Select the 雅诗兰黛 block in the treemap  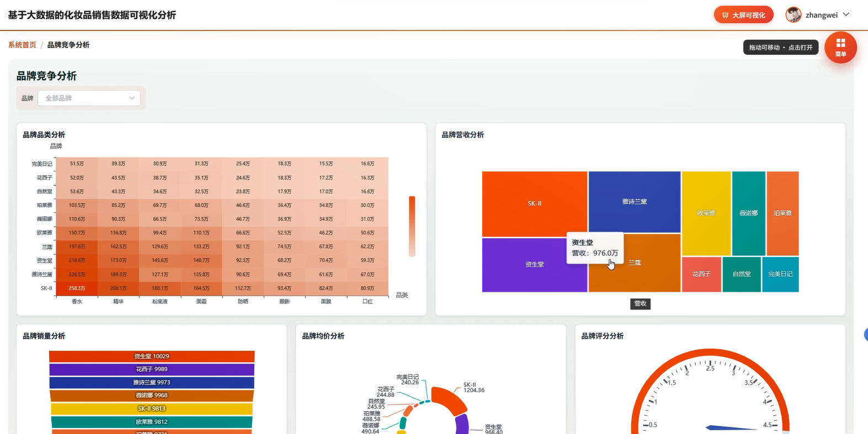click(634, 201)
